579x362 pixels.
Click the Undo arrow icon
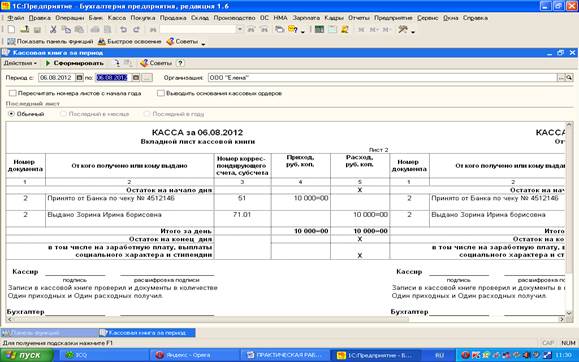pos(123,30)
